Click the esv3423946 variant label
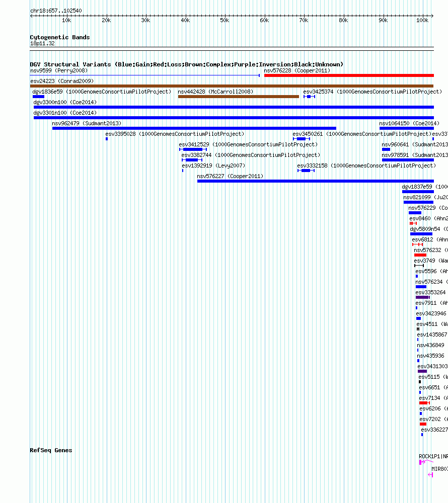This screenshot has height=503, width=448. (431, 314)
